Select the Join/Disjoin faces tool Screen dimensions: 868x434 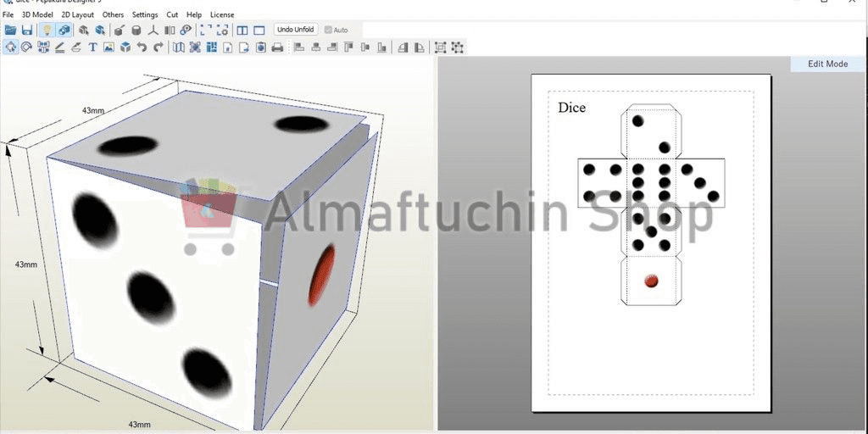click(43, 47)
